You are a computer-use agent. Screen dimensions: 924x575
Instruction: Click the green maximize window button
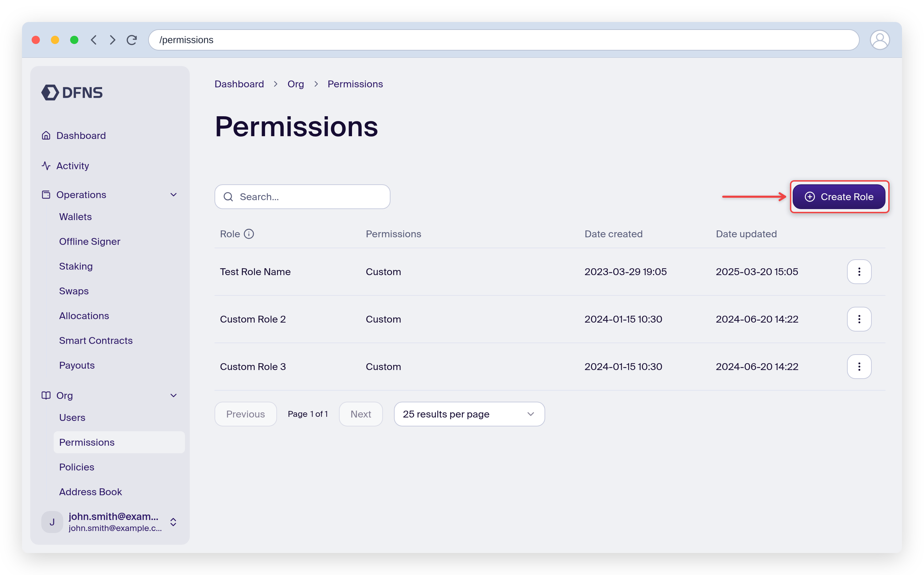tap(75, 40)
